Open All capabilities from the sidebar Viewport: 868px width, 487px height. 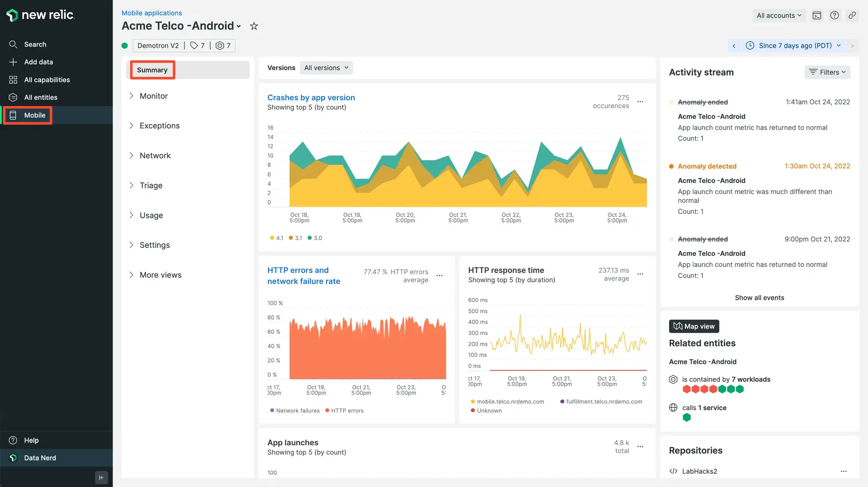click(47, 80)
